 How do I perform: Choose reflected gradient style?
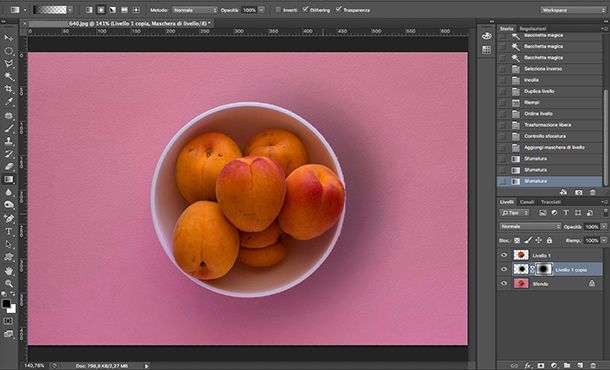pos(124,10)
